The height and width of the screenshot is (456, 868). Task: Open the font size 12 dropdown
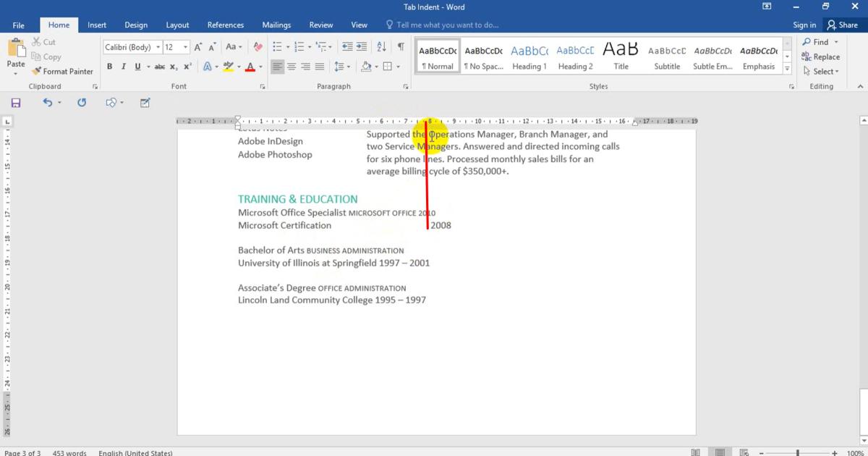point(186,47)
